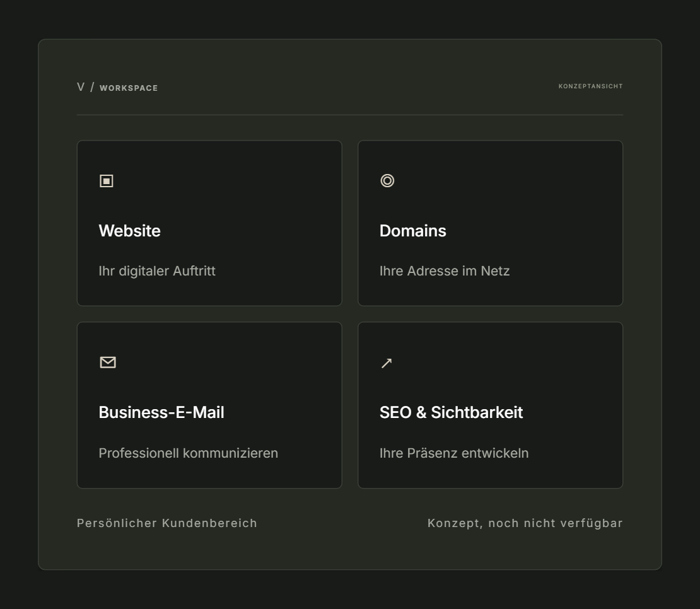700x609 pixels.
Task: Click 'Konzept, noch nicht verfügbar' footer text
Action: tap(525, 523)
